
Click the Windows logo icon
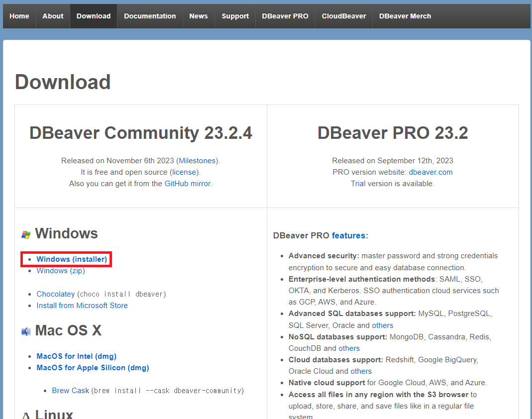pyautogui.click(x=26, y=234)
